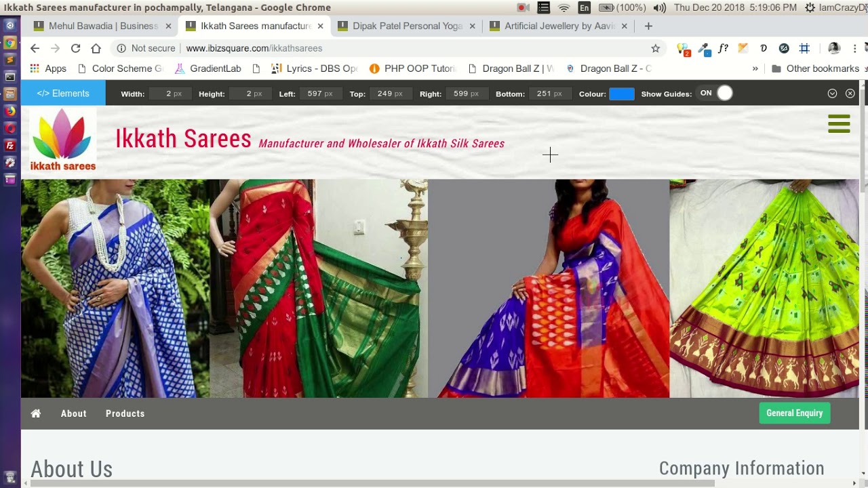Pick the blue ruler Colour swatch
Viewport: 868px width, 488px height.
coord(622,94)
